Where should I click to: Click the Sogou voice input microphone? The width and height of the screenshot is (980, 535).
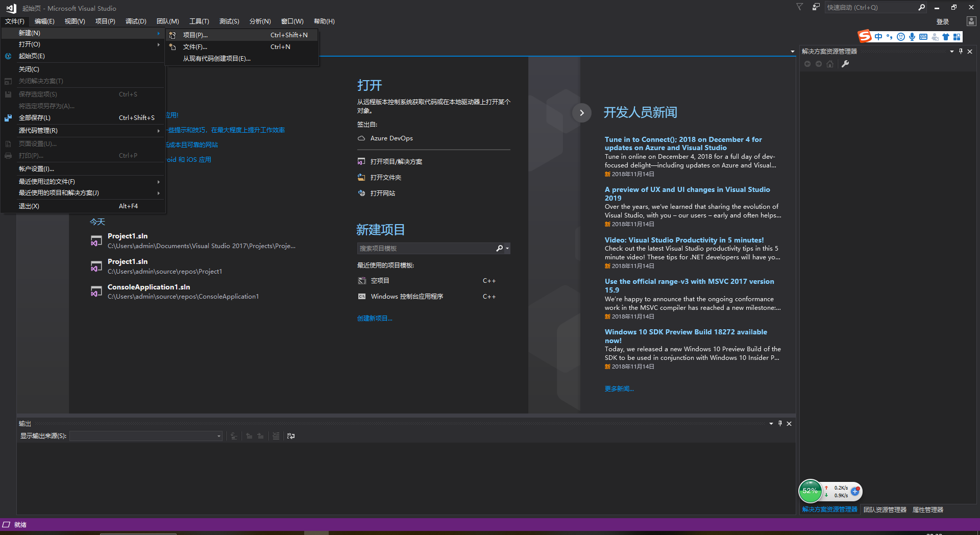[x=912, y=37]
